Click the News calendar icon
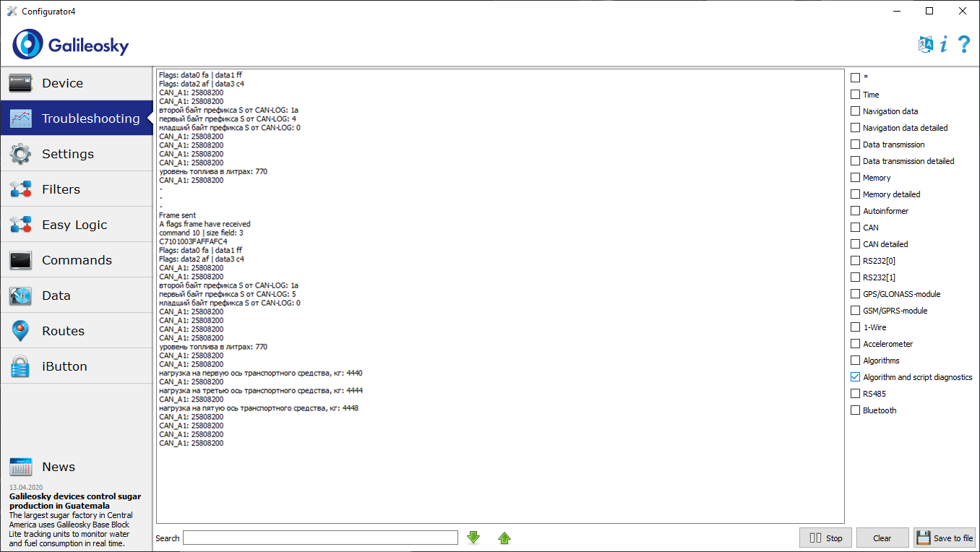 point(21,467)
